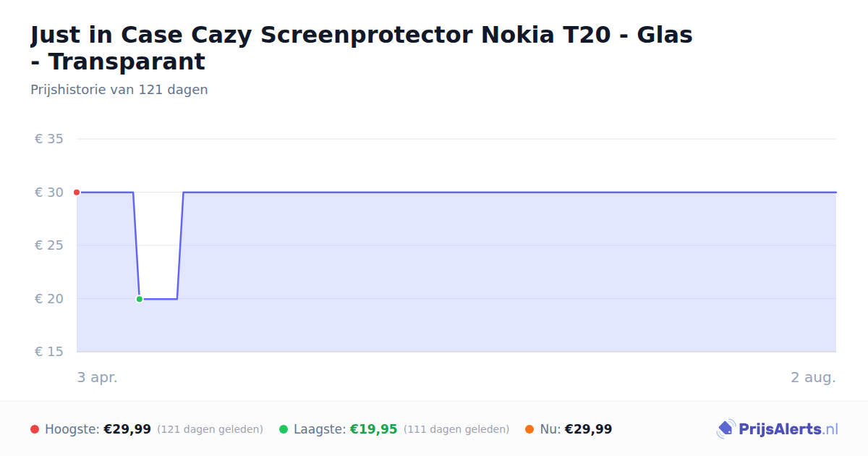Open the PrijsAlerts.nl link

point(778,429)
